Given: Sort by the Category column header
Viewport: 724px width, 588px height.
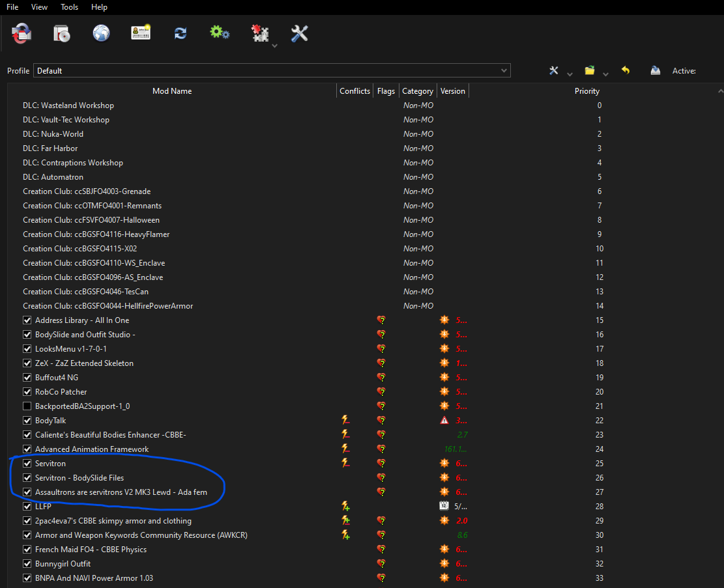Looking at the screenshot, I should point(418,91).
